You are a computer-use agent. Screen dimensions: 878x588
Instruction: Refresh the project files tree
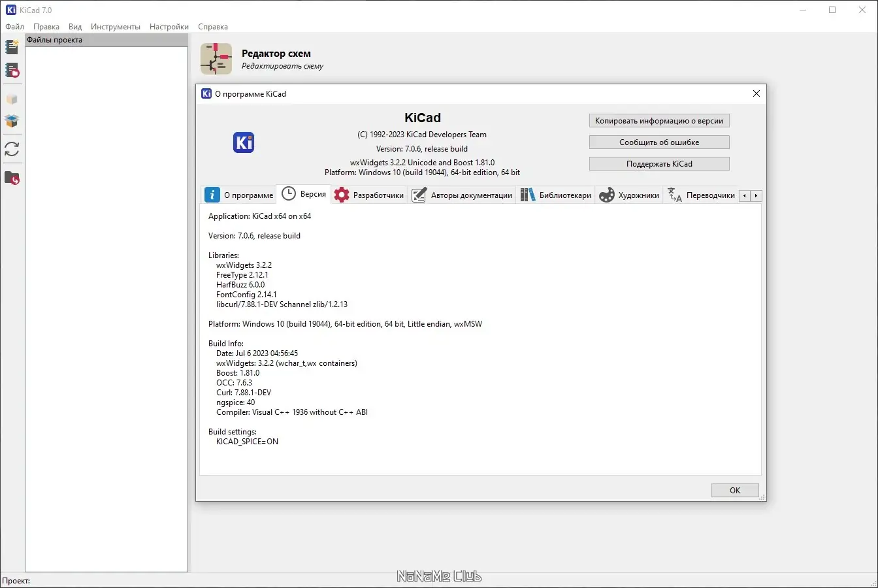pyautogui.click(x=12, y=149)
